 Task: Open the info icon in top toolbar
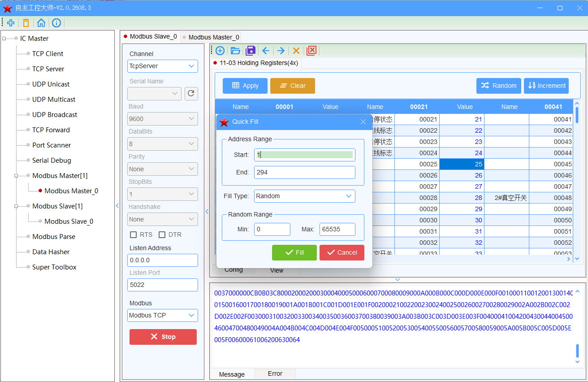tap(56, 23)
